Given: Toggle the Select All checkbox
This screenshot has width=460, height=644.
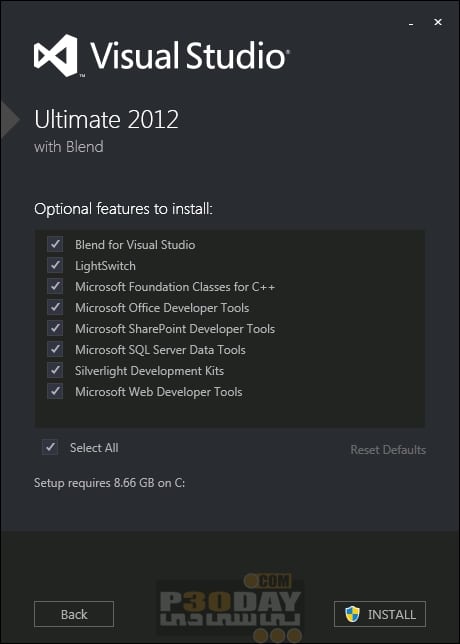Looking at the screenshot, I should [50, 447].
